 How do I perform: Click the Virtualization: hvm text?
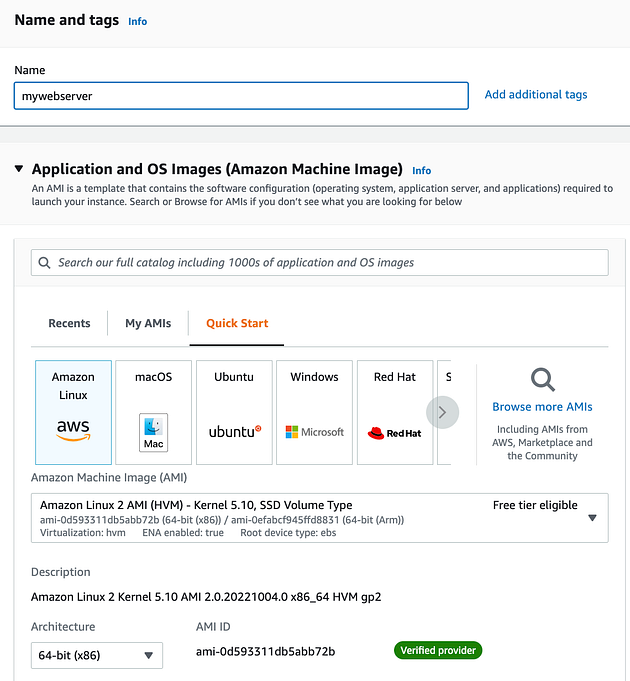click(x=82, y=533)
